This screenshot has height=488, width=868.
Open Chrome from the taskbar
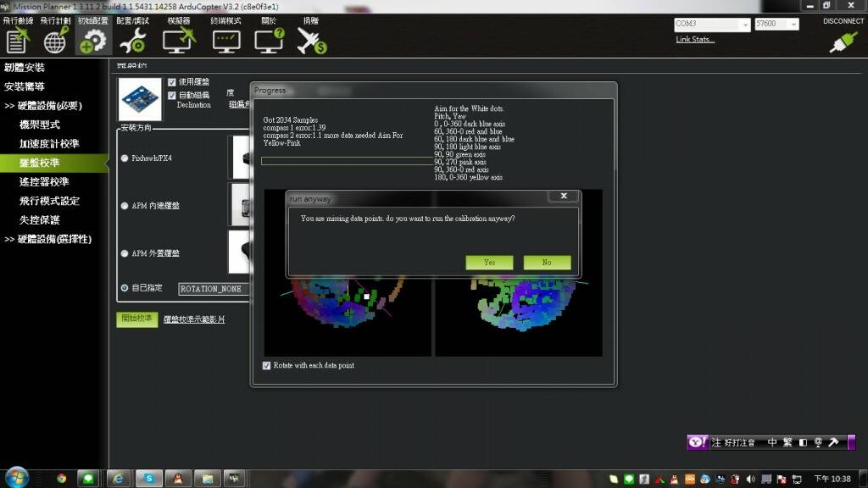pyautogui.click(x=61, y=479)
